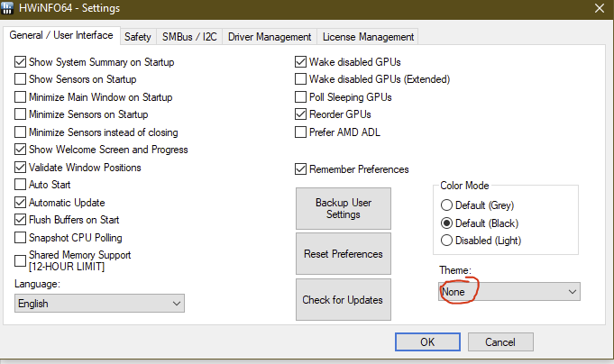Click Cancel to discard changes
Image resolution: width=614 pixels, height=364 pixels.
click(500, 342)
